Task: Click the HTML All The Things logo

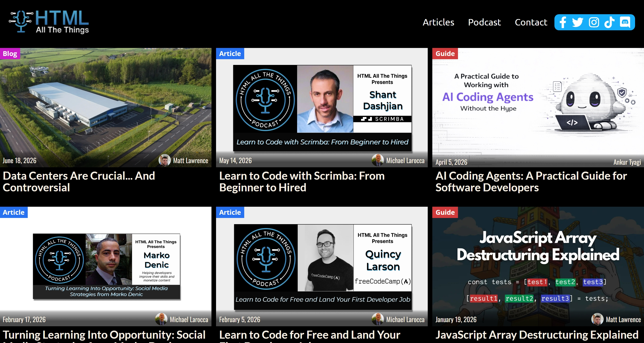Action: coord(49,22)
